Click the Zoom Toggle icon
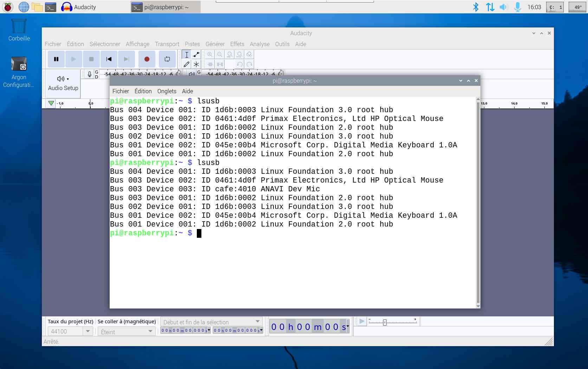 point(249,55)
